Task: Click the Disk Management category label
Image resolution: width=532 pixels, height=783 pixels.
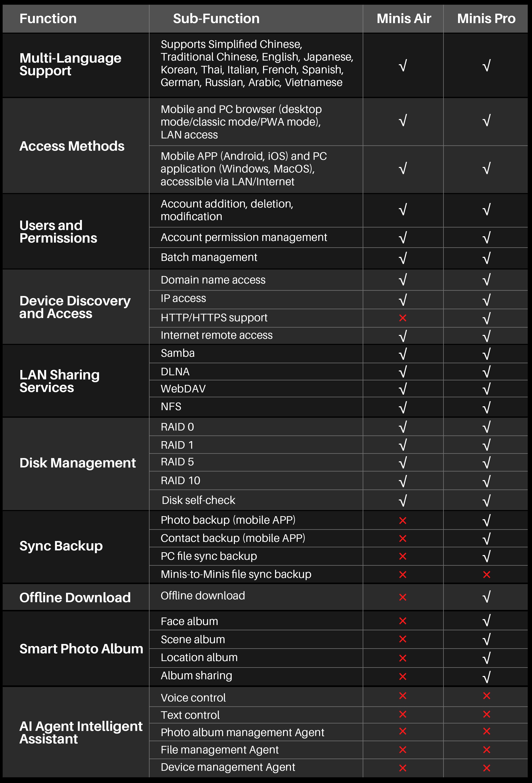Action: coord(77,463)
